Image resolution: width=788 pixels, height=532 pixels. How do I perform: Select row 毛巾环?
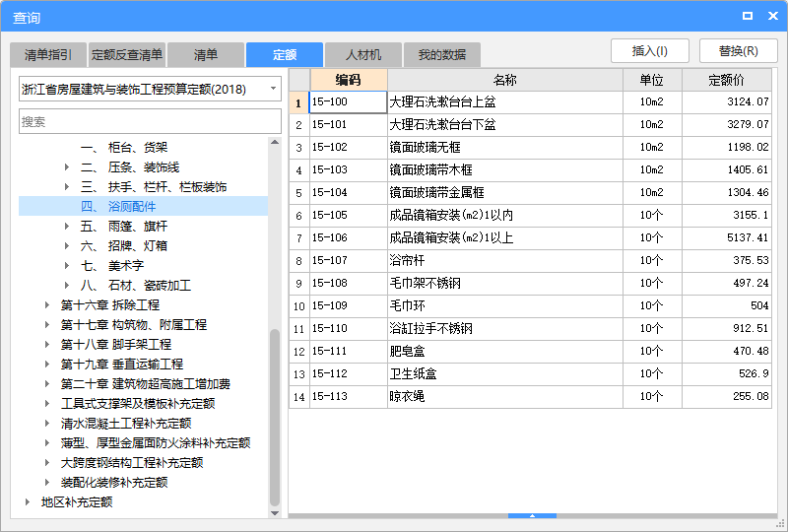[530, 305]
